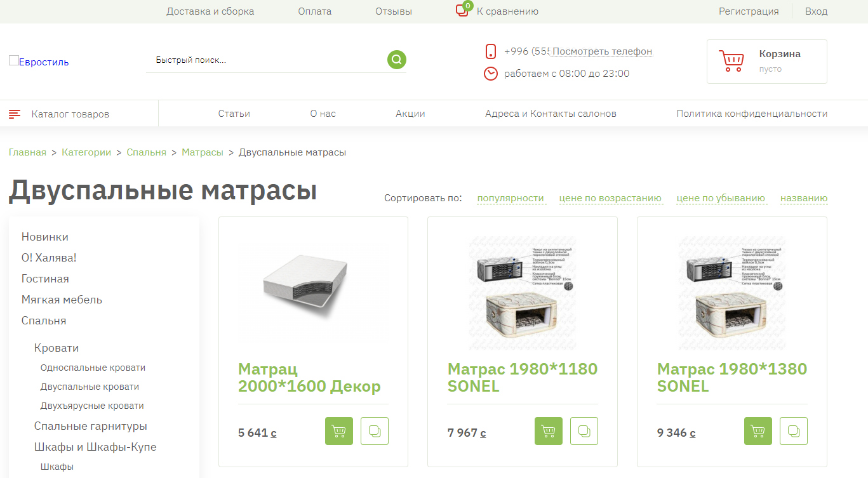Compare the Матрац 2000*1600 Декор product
Screen dimensions: 868x478
point(375,431)
